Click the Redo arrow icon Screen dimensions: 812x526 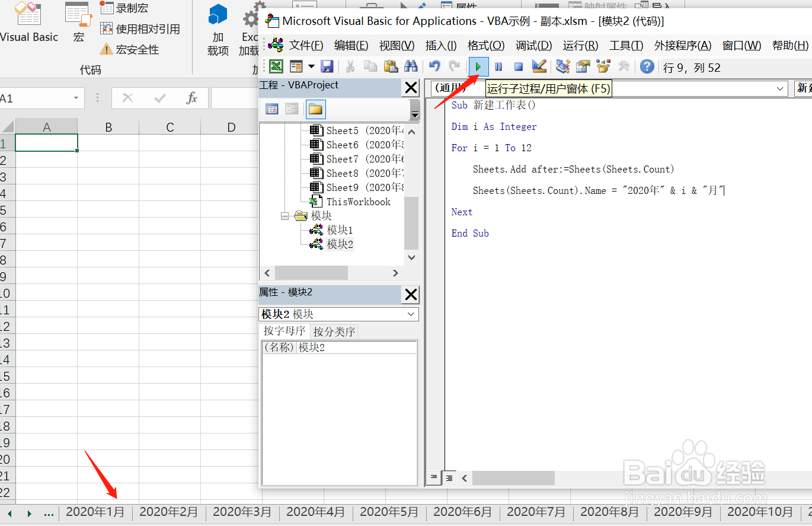pyautogui.click(x=454, y=66)
